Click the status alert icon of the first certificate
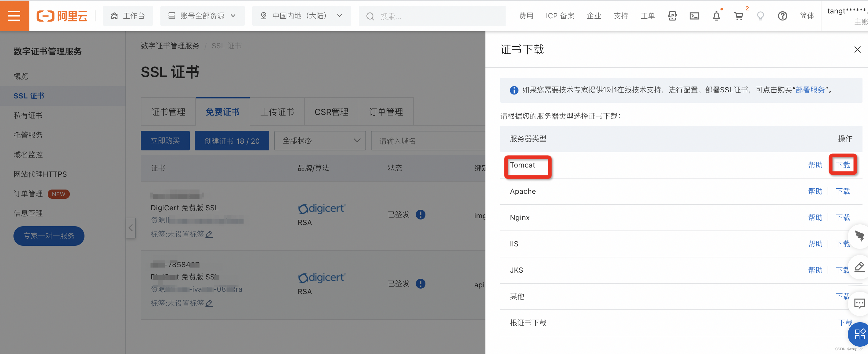 (x=420, y=214)
